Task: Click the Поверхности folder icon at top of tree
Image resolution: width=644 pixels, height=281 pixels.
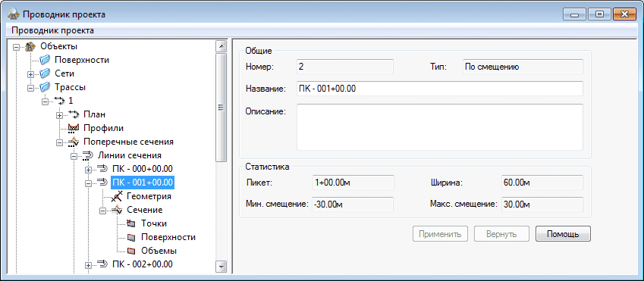Action: [x=45, y=60]
